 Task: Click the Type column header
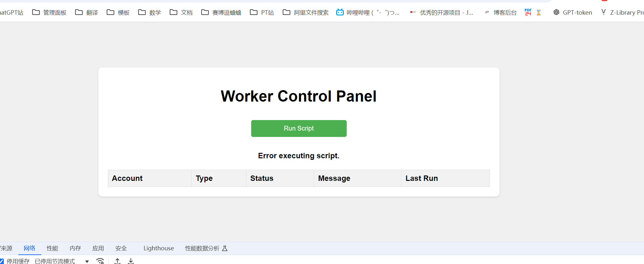click(x=219, y=178)
